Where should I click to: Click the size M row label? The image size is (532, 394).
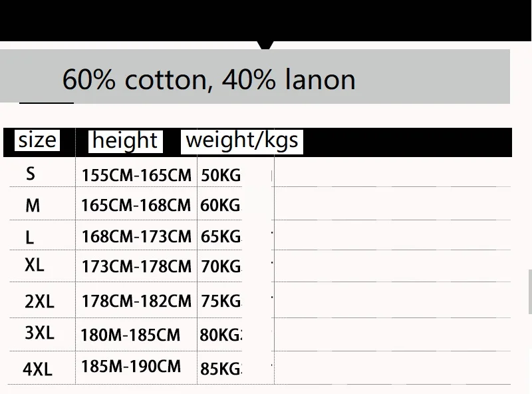click(33, 206)
